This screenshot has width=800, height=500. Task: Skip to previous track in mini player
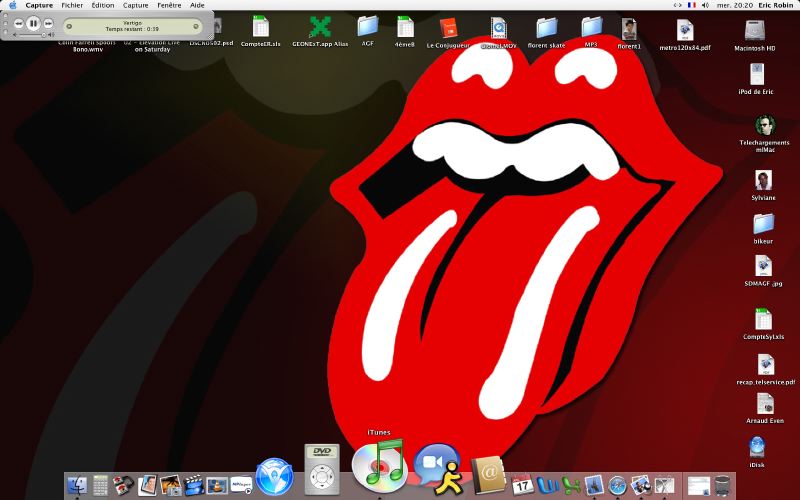pos(18,23)
